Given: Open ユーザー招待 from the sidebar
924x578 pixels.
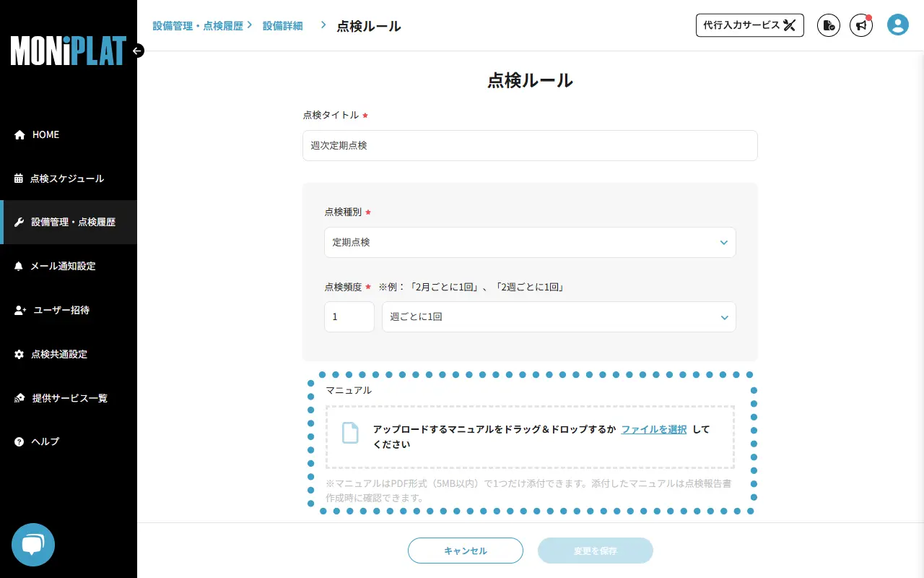Looking at the screenshot, I should click(x=61, y=310).
